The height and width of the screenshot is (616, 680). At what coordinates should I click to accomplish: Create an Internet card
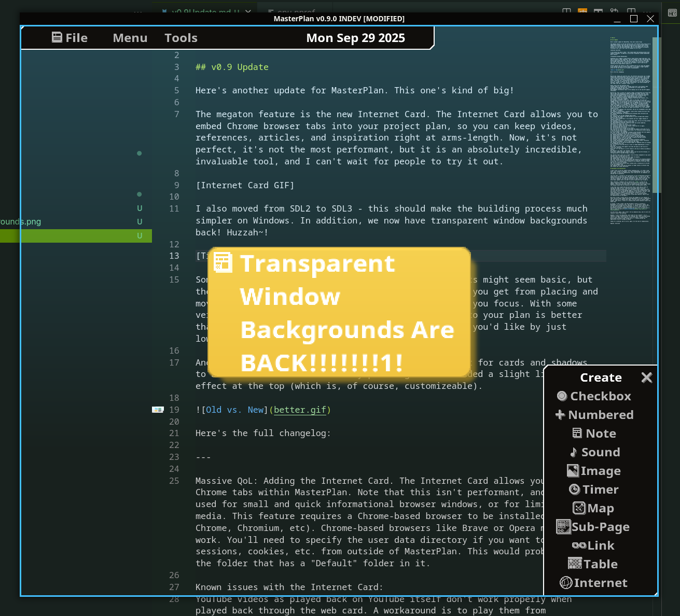click(x=594, y=583)
